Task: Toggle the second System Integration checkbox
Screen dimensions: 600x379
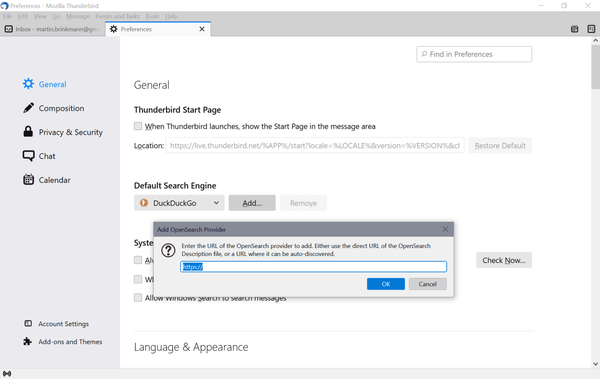Action: (x=138, y=279)
